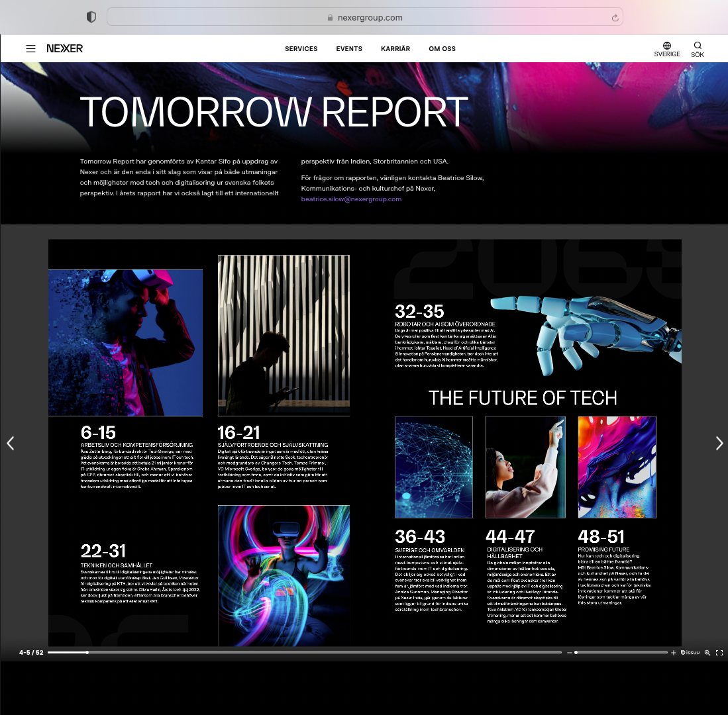The width and height of the screenshot is (728, 715).
Task: Click the SVERIGE globe language selector
Action: point(666,49)
